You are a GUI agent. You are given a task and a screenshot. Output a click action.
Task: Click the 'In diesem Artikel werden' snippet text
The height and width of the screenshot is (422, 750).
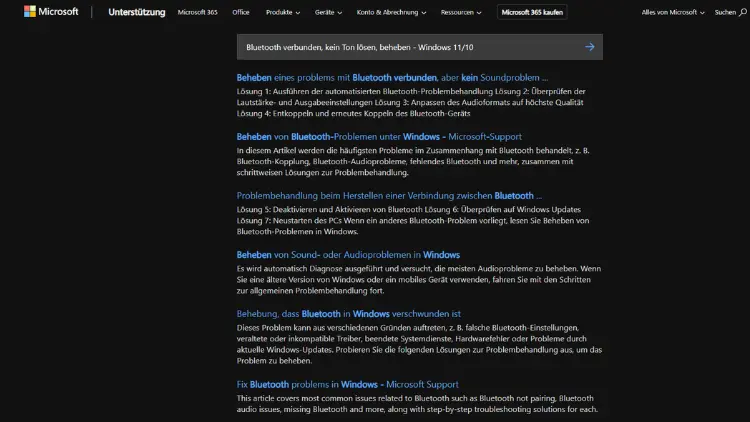tap(413, 162)
